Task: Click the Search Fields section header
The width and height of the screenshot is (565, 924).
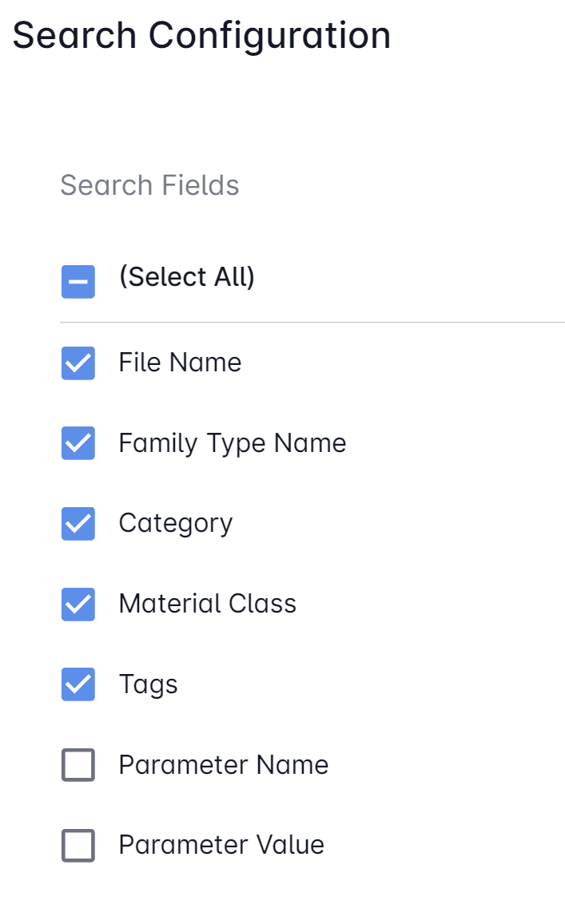Action: [149, 185]
